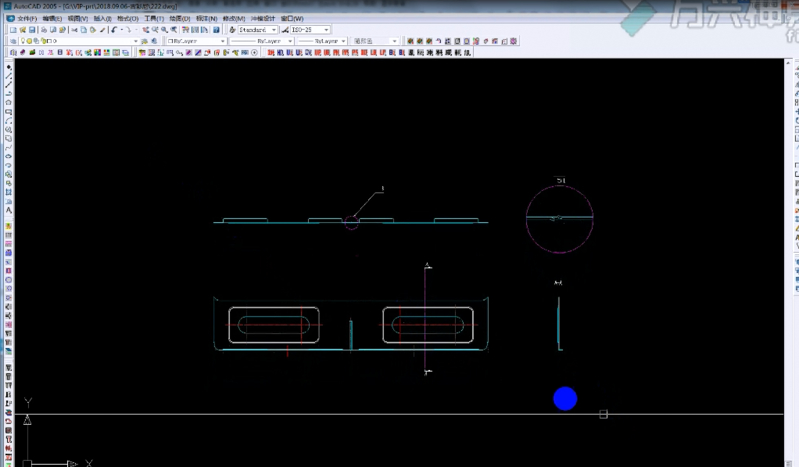Activate the Pan realtime tool
Image resolution: width=799 pixels, height=467 pixels.
coord(146,30)
